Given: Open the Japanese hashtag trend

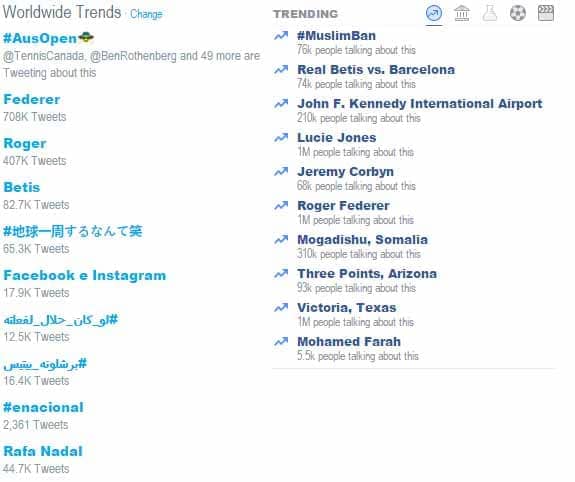Looking at the screenshot, I should click(x=73, y=231).
